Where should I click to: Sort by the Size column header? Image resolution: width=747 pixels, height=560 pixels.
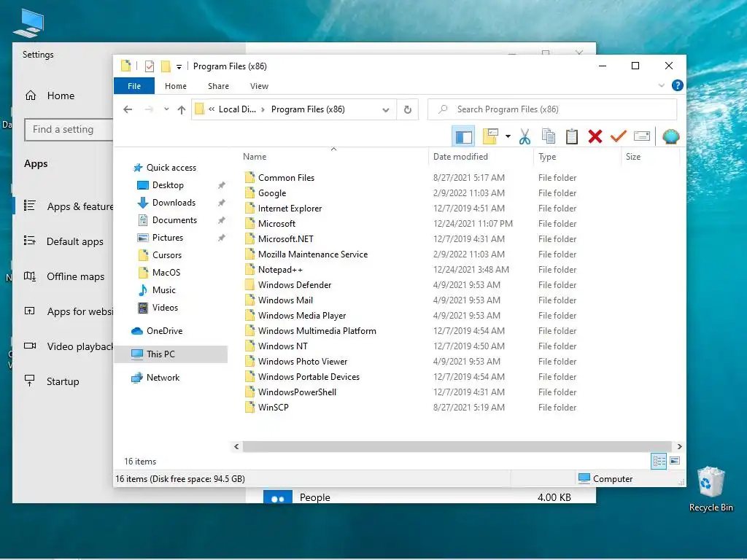650,157
